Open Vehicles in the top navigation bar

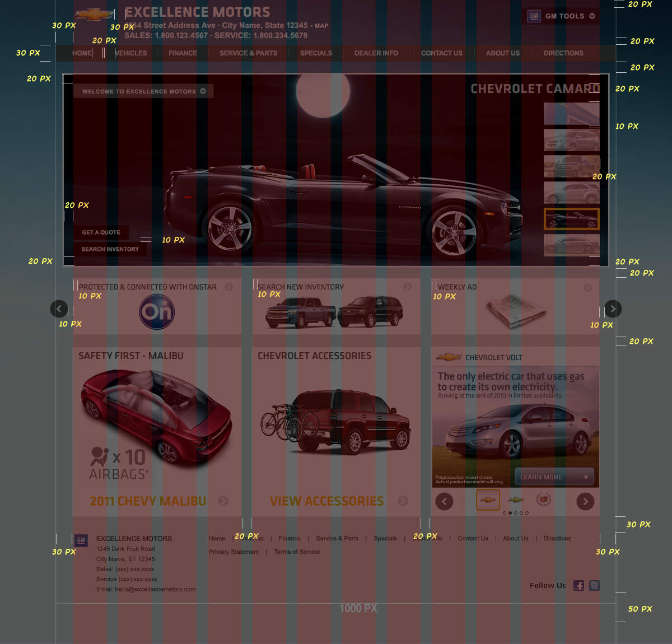[131, 53]
